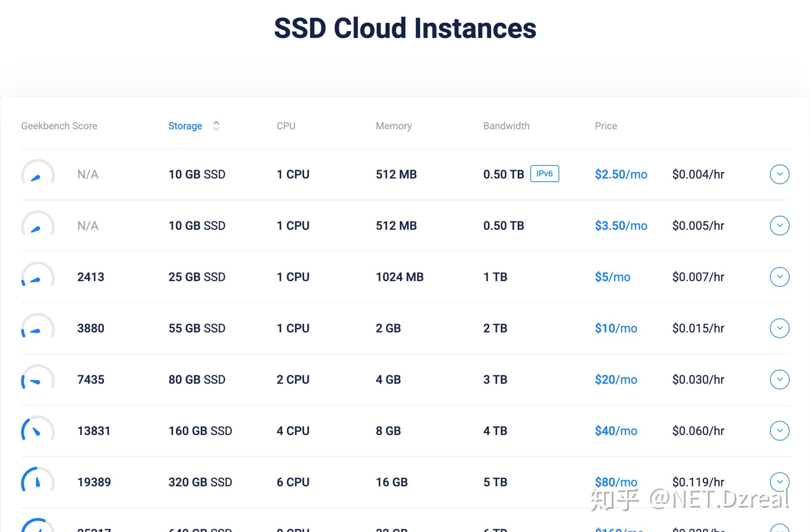The image size is (810, 532).
Task: Click the gauge icon for score 2413
Action: [38, 276]
